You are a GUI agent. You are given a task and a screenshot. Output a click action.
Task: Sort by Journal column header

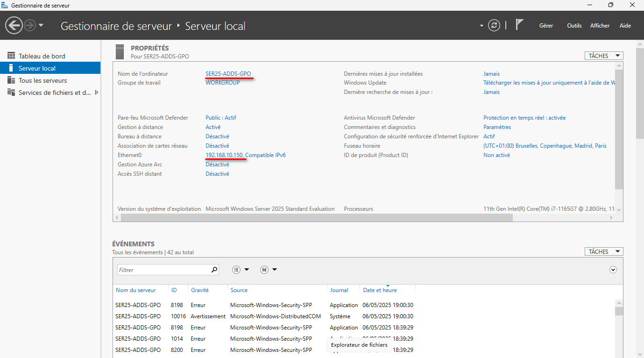point(339,290)
